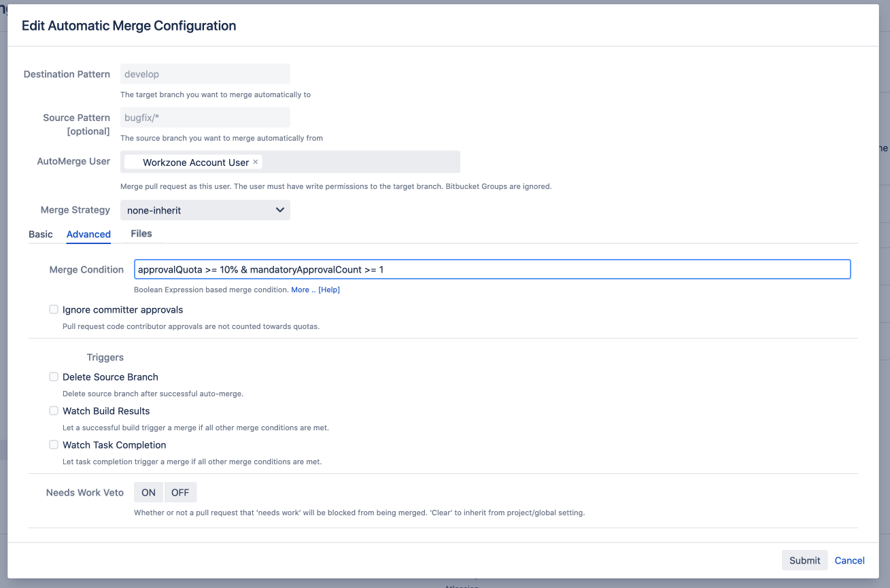Check the Delete Source Branch option
This screenshot has width=890, height=588.
point(54,377)
